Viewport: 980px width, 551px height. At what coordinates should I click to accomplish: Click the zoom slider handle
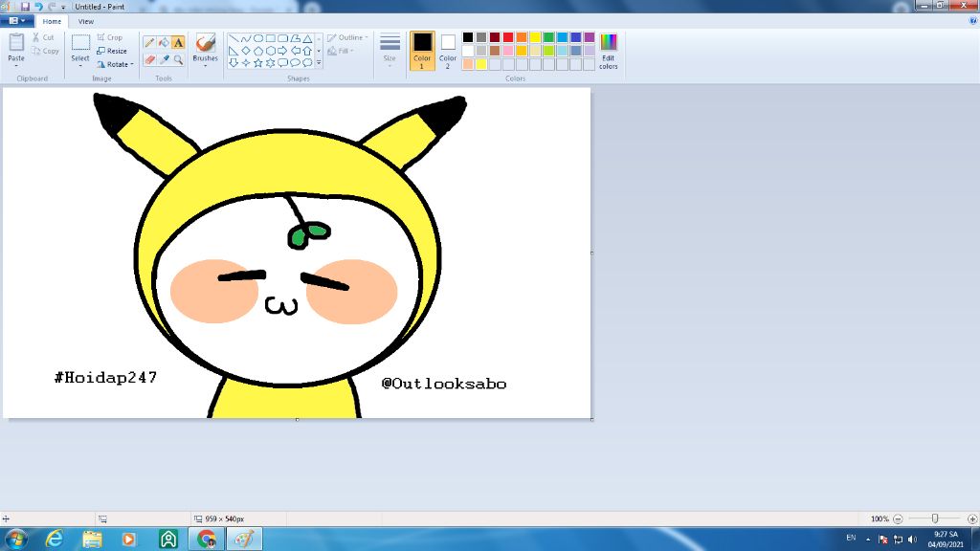tap(935, 518)
